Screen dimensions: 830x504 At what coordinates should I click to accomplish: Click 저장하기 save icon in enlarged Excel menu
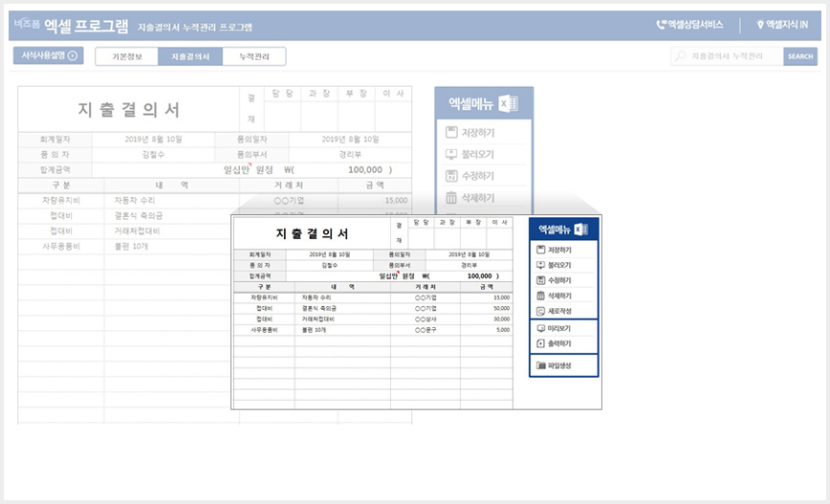pos(540,250)
